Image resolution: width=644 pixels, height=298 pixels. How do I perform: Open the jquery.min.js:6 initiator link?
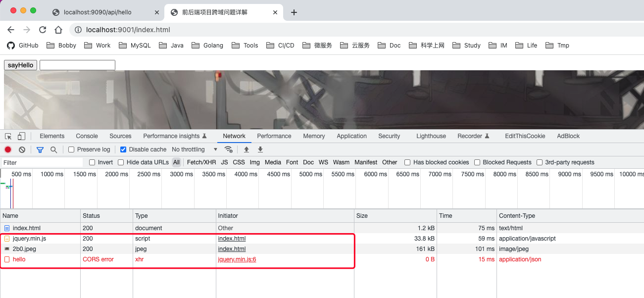point(237,259)
